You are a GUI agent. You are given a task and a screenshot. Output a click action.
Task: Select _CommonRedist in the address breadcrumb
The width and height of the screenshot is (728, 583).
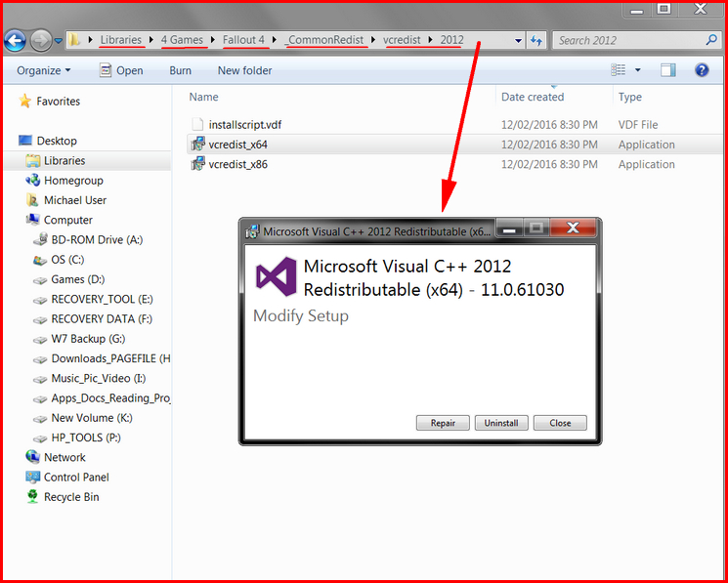click(326, 40)
